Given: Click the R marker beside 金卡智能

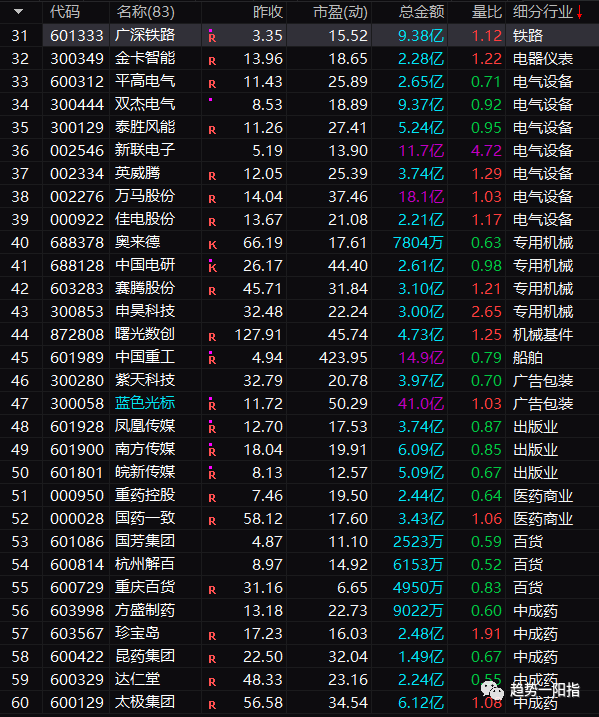Looking at the screenshot, I should [212, 61].
